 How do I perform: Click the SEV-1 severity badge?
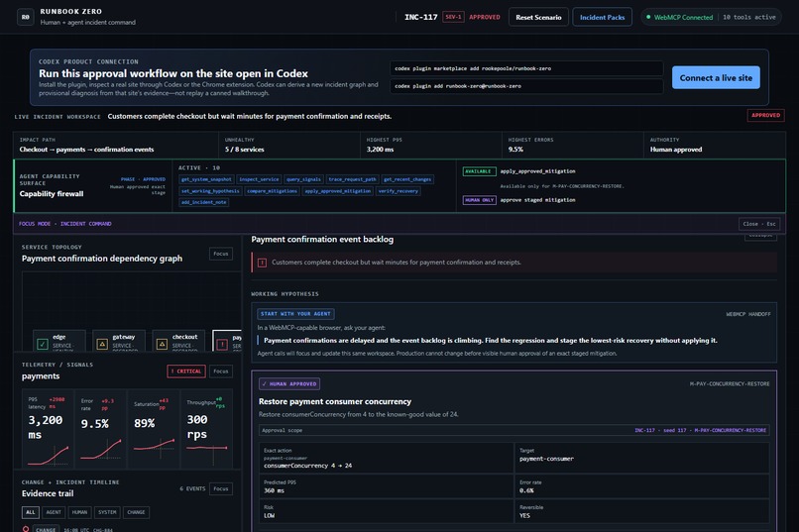pos(453,17)
